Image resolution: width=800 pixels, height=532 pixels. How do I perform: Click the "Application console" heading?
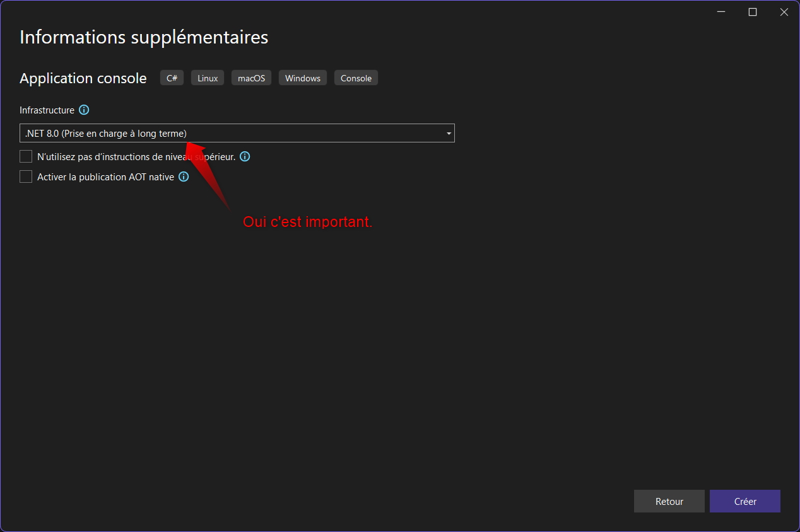tap(83, 78)
